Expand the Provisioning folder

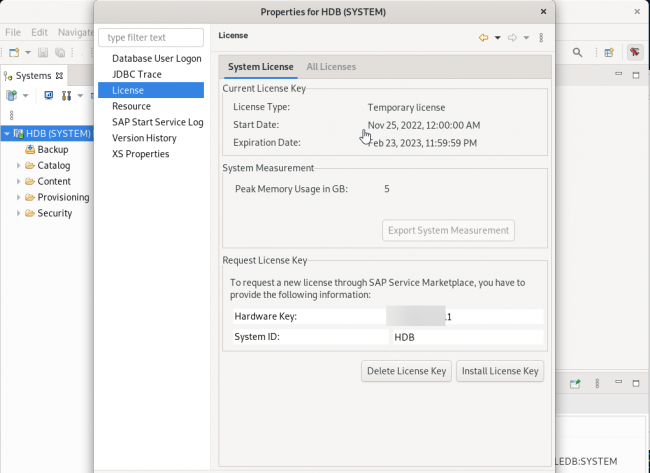pos(18,197)
